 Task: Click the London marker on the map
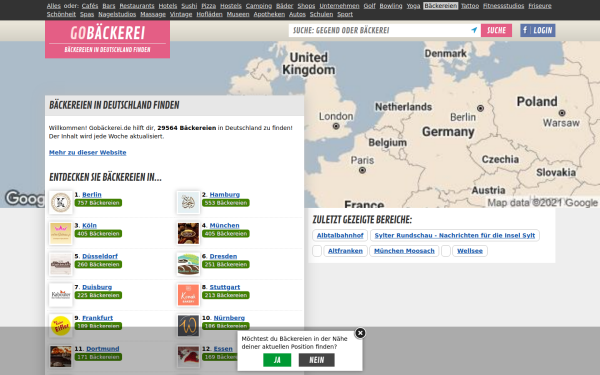pyautogui.click(x=336, y=126)
